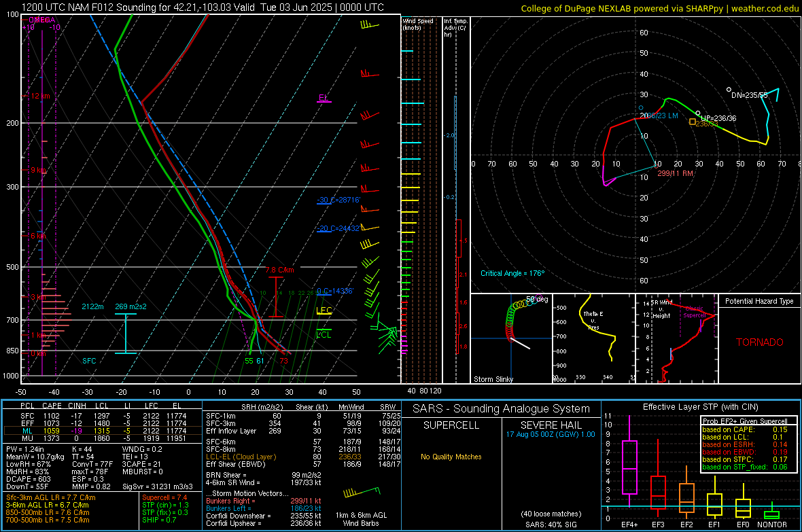Click the yellow LFC label on the skew-T
This screenshot has width=802, height=532.
[324, 310]
